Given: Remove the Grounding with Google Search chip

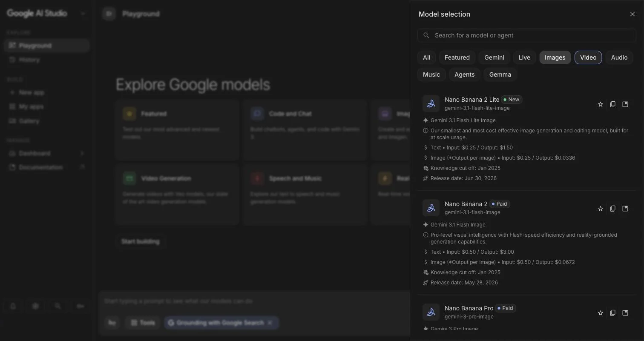Looking at the screenshot, I should 270,323.
